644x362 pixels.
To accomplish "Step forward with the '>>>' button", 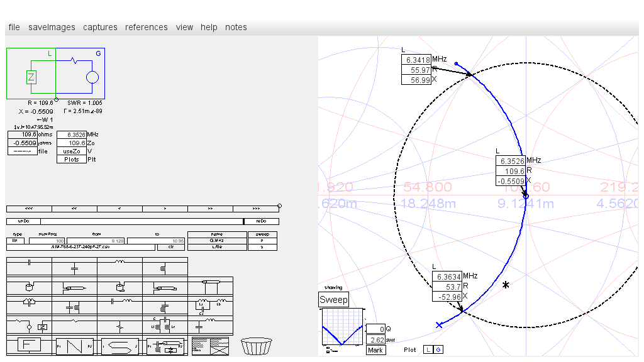I will pyautogui.click(x=256, y=209).
